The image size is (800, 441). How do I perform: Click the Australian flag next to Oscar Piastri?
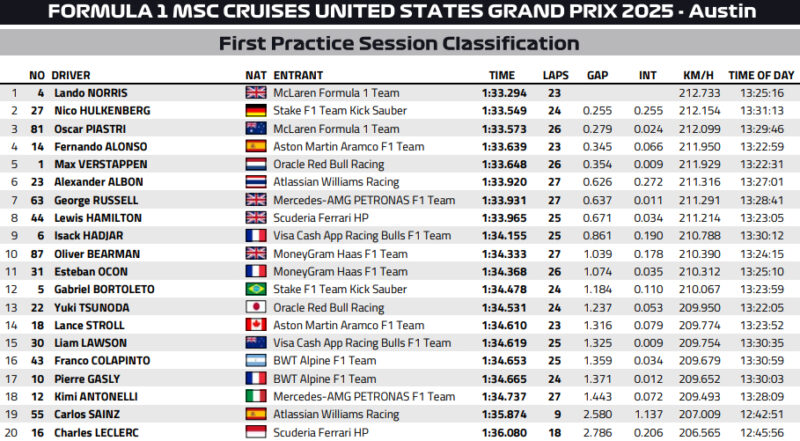(x=256, y=128)
